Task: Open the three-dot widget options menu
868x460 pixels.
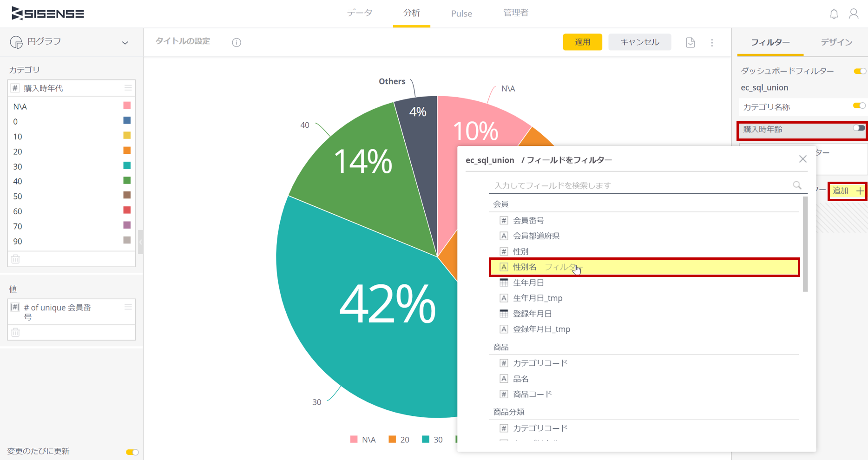Action: click(712, 42)
